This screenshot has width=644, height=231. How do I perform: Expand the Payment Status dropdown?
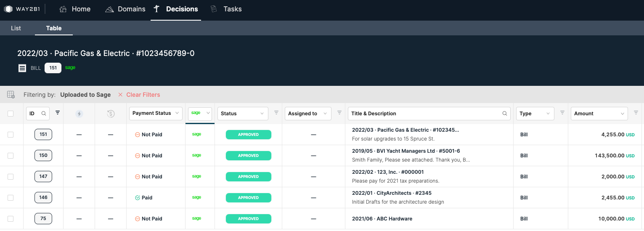point(155,113)
